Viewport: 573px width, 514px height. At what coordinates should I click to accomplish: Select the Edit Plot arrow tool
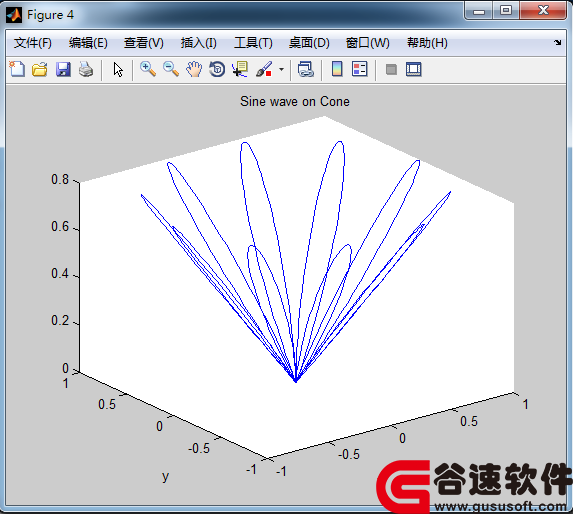point(118,69)
